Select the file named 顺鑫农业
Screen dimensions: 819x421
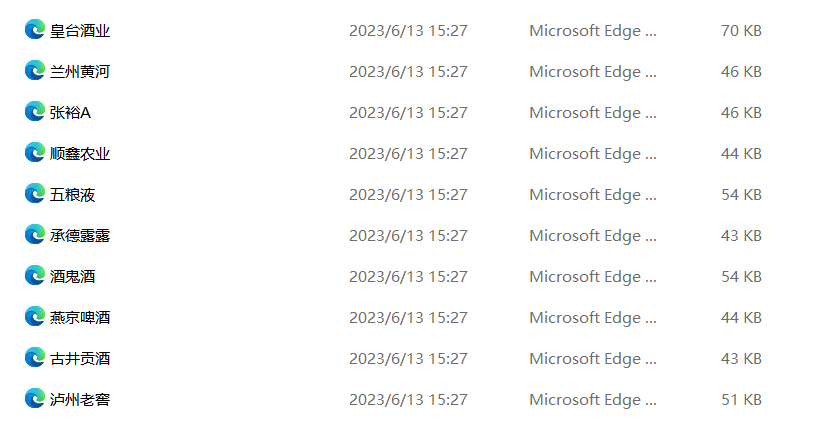tap(80, 154)
